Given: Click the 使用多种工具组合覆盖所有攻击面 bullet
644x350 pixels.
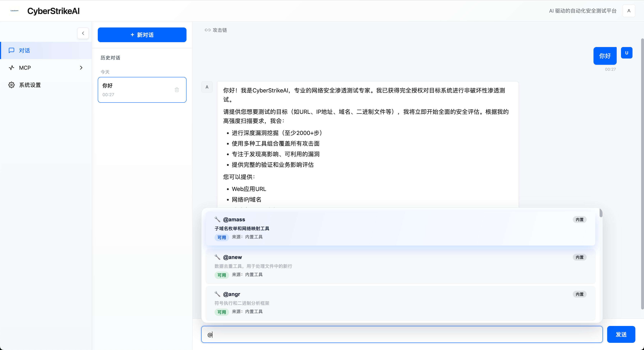Looking at the screenshot, I should [x=275, y=144].
